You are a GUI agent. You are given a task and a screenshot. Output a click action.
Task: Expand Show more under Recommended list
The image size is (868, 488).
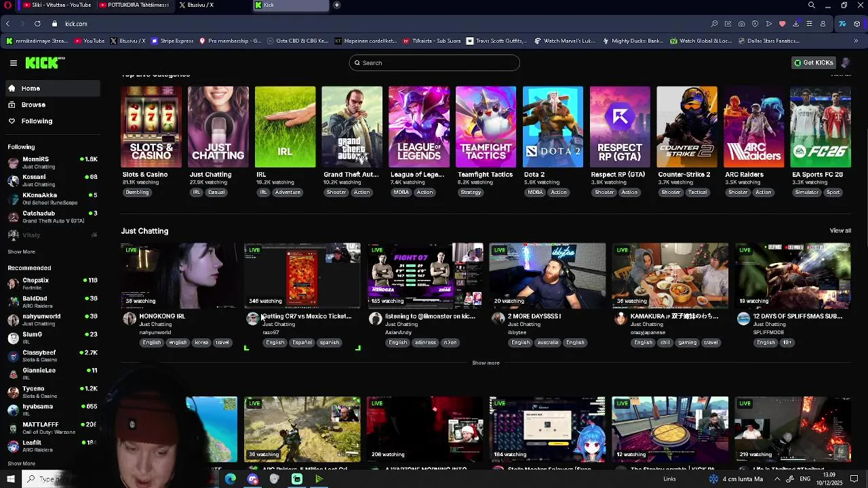pos(21,464)
